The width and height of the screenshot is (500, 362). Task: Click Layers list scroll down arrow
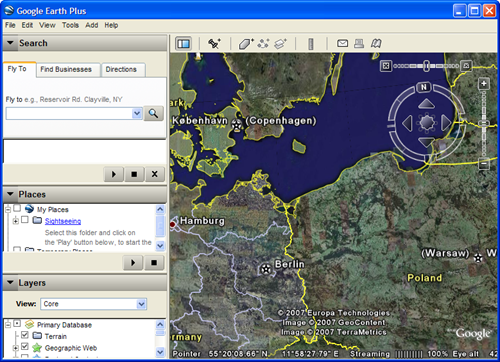(x=160, y=352)
